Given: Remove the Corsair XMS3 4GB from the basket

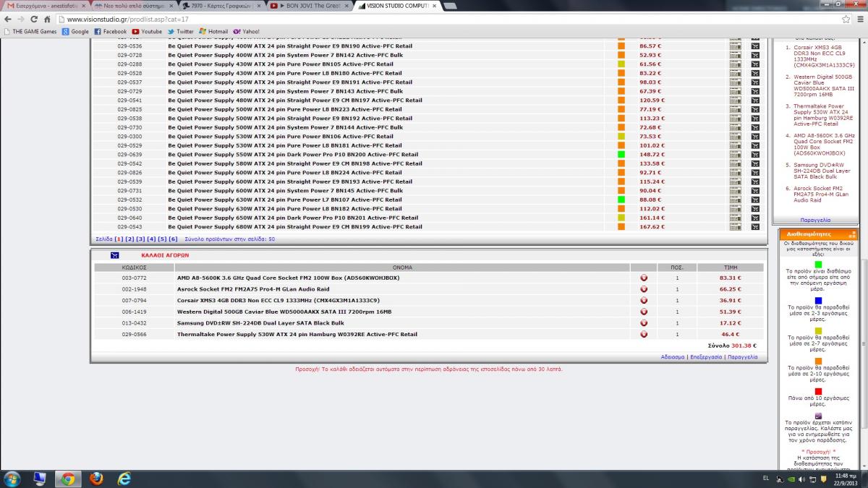Looking at the screenshot, I should tap(644, 301).
